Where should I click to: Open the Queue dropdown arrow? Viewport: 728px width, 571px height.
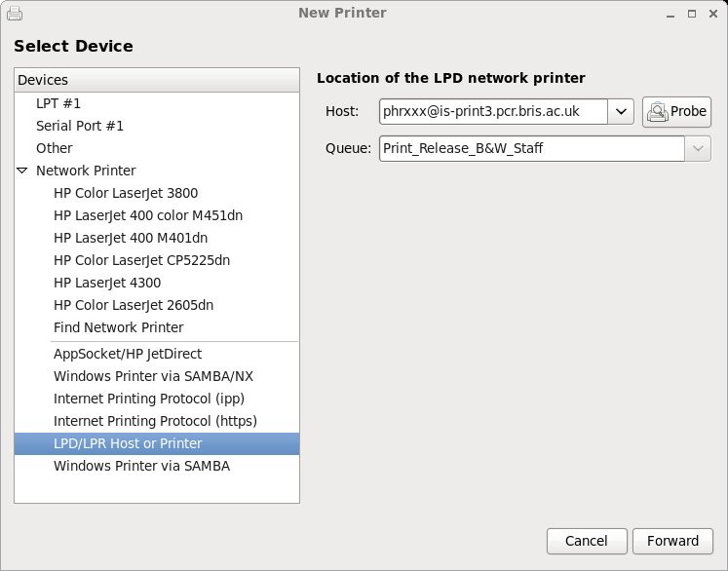pyautogui.click(x=698, y=148)
